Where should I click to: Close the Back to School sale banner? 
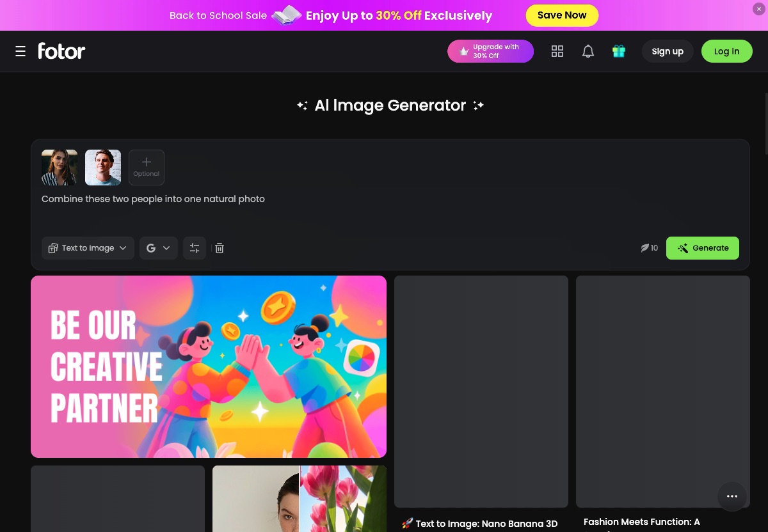758,9
